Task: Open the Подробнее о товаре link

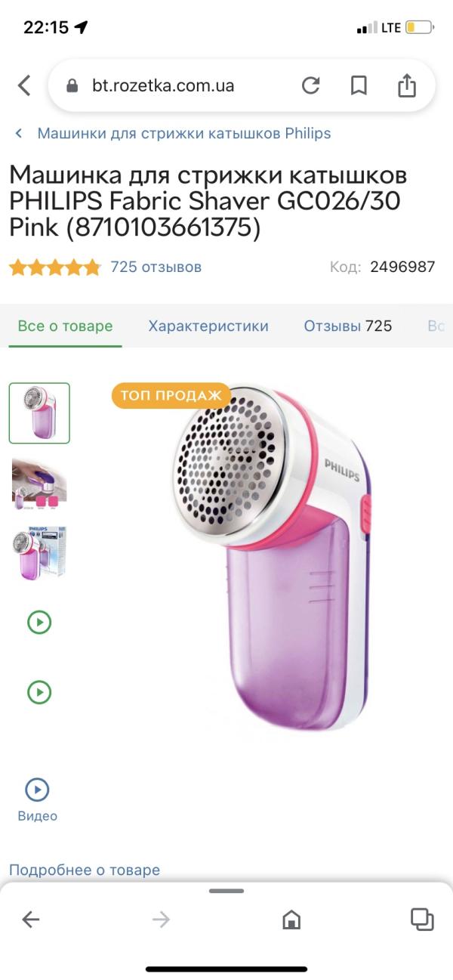Action: (85, 870)
